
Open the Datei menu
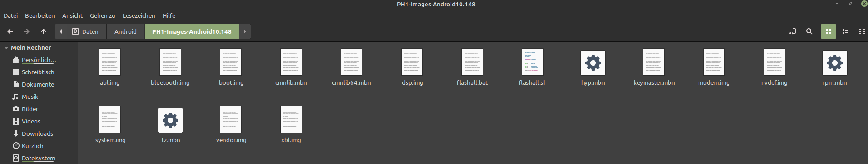(11, 15)
